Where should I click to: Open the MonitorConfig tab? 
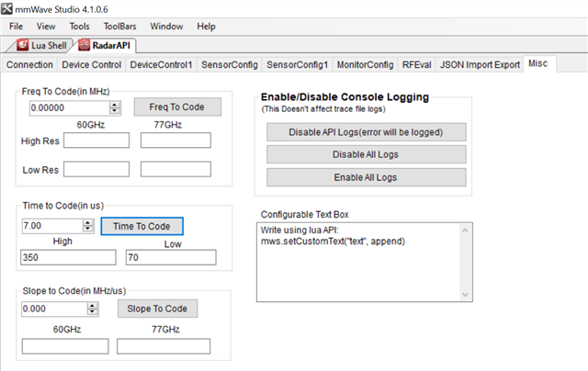tap(365, 64)
